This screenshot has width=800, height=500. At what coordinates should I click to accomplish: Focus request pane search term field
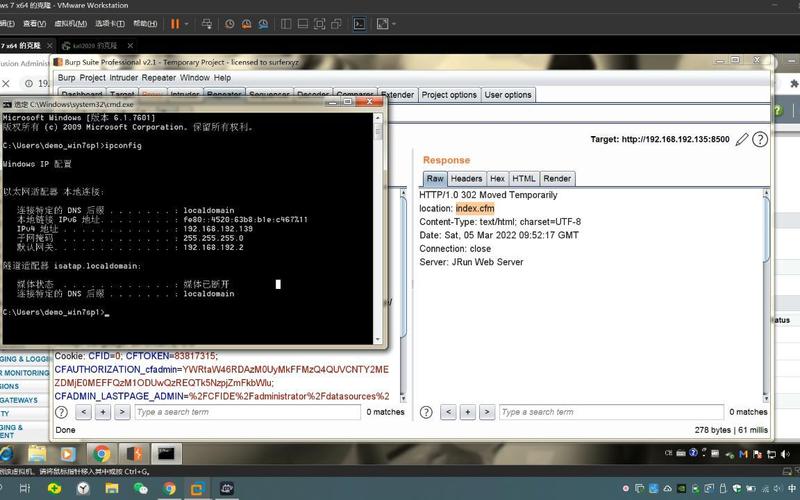[x=247, y=412]
